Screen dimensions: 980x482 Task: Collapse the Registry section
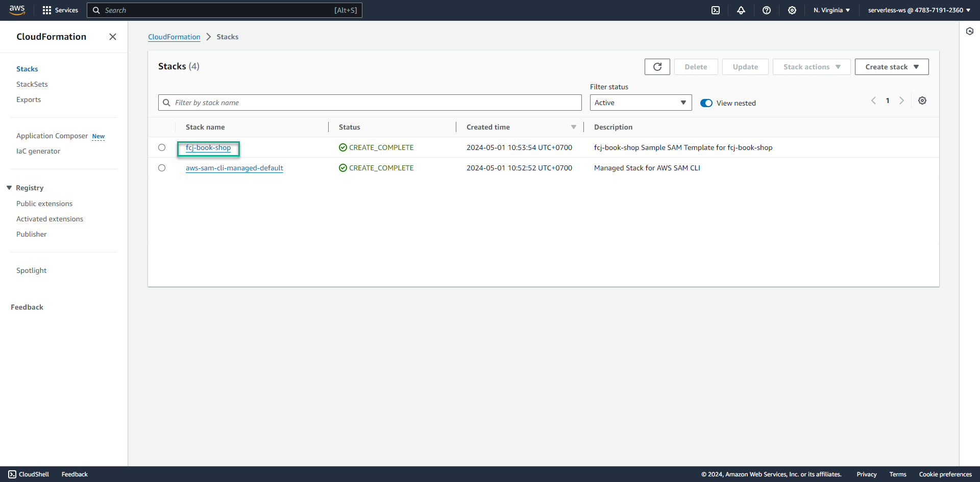pos(9,188)
